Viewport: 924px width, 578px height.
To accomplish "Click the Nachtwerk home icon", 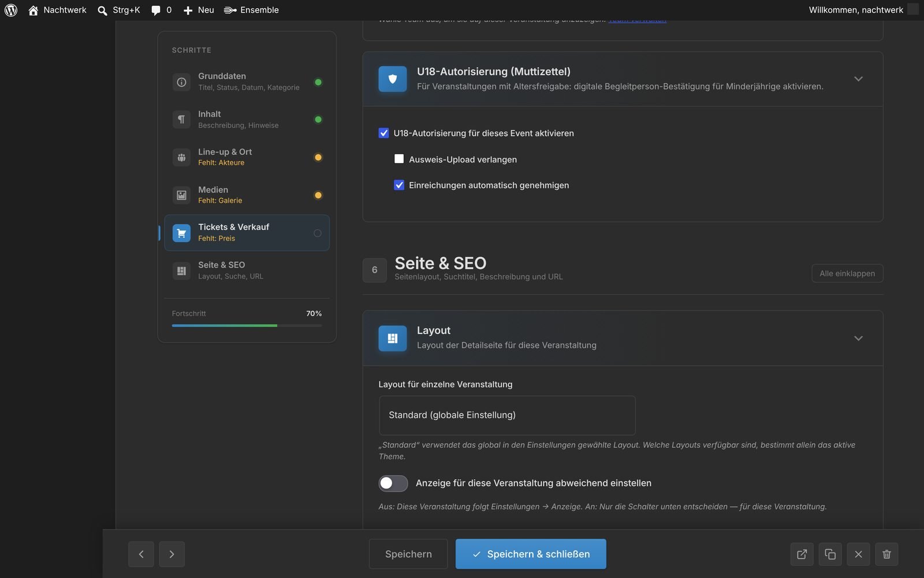I will coord(33,10).
